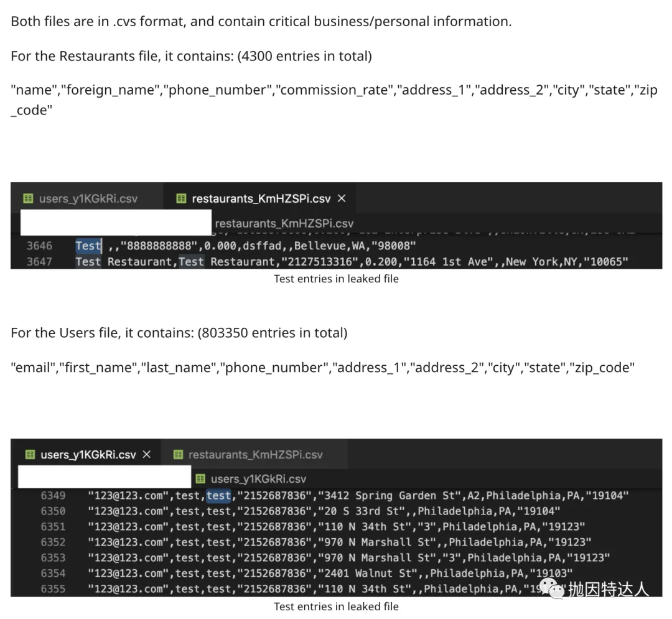Click lower Test entries in leaked file caption
The width and height of the screenshot is (672, 619).
336,607
